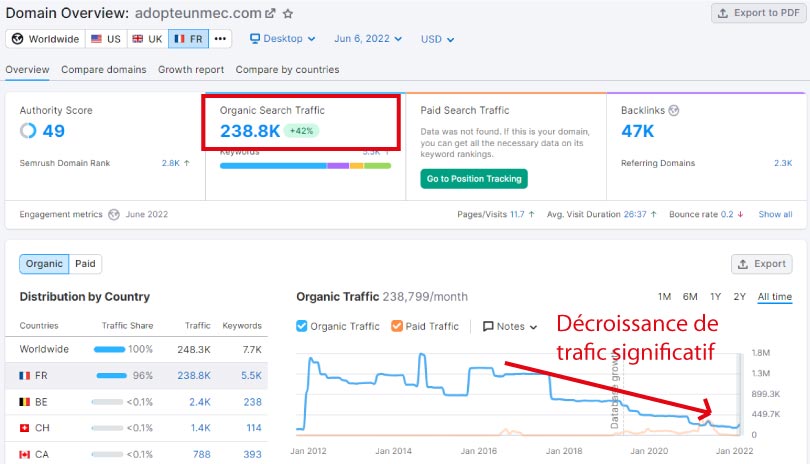Image resolution: width=810 pixels, height=464 pixels.
Task: Open the Referring Domains 2.3K value
Action: coord(783,163)
